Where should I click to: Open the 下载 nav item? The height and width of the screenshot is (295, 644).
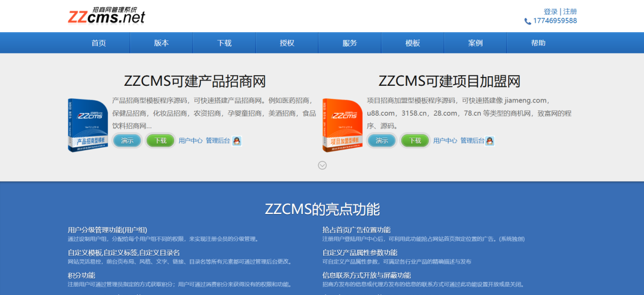(224, 43)
